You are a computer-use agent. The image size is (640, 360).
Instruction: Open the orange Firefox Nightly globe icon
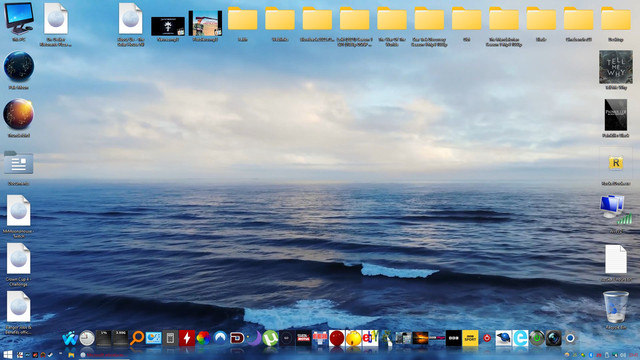coord(19,114)
